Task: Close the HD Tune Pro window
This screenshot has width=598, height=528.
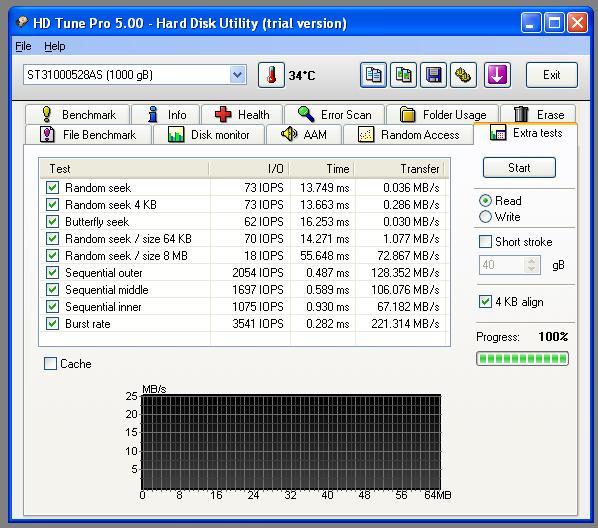Action: (577, 23)
